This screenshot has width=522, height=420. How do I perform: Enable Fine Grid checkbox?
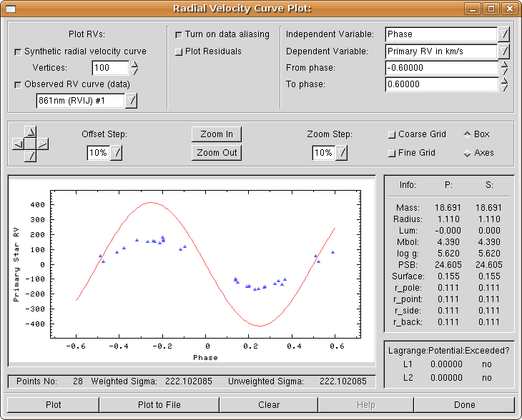pyautogui.click(x=392, y=154)
